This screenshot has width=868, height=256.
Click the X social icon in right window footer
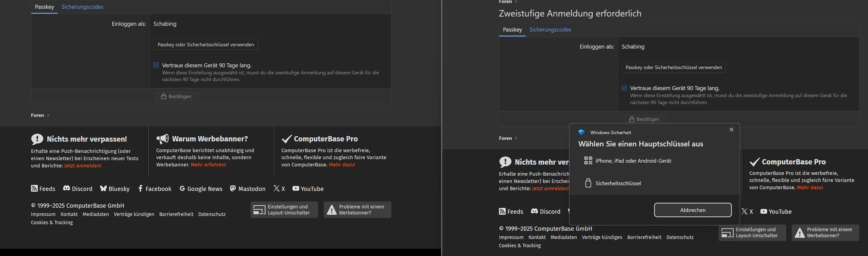tap(745, 211)
